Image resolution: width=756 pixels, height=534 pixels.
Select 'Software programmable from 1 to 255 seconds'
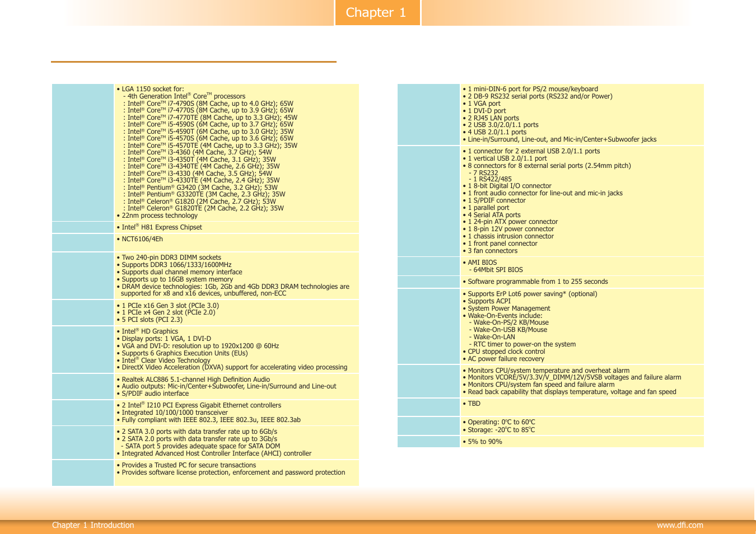535,282
